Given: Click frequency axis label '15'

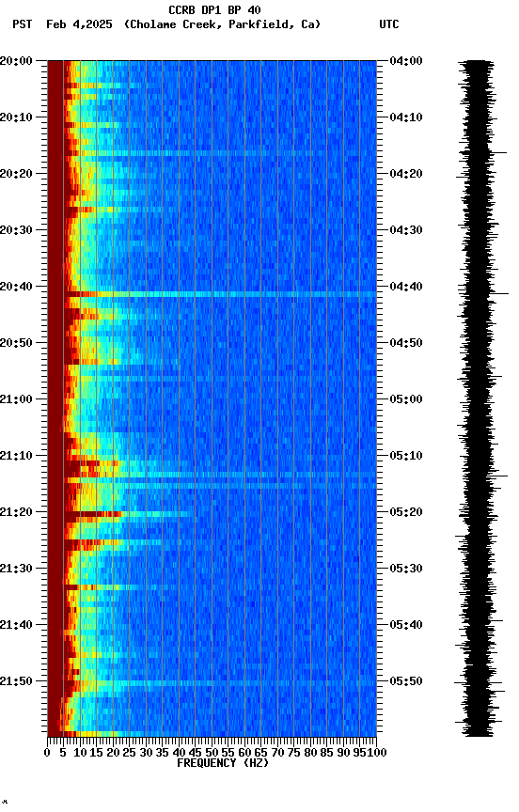Looking at the screenshot, I should point(96,753).
